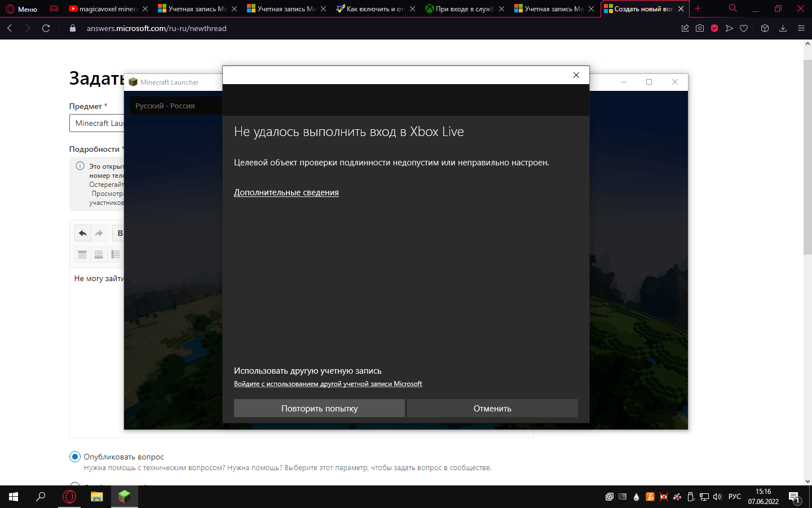Open the Opera GX corner gamepad icon
Screen dimensions: 812x508
click(54, 8)
